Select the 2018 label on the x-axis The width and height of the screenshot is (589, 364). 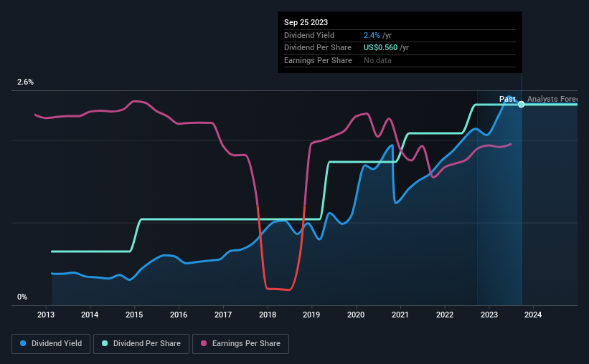tap(268, 315)
